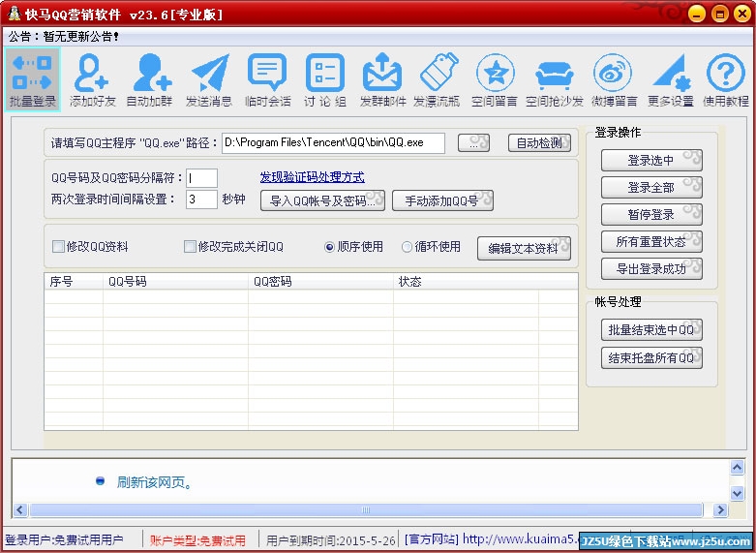Image resolution: width=756 pixels, height=553 pixels.
Task: Click 手动添加QQ号 button
Action: [x=442, y=200]
